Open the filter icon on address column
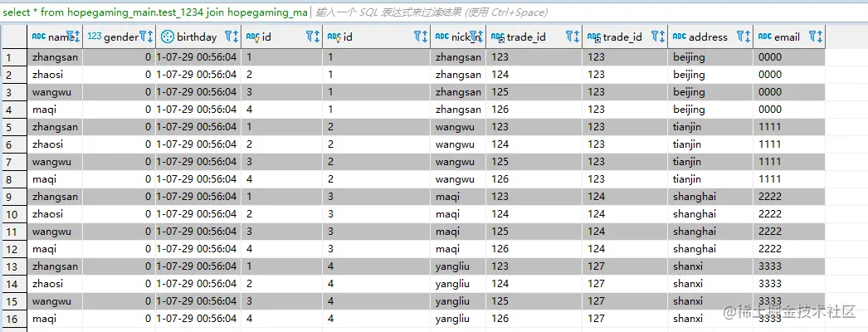The image size is (868, 332). point(741,37)
